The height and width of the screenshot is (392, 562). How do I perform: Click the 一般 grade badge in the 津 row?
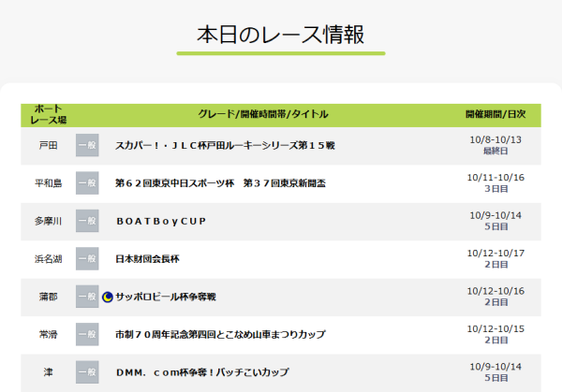tap(86, 372)
